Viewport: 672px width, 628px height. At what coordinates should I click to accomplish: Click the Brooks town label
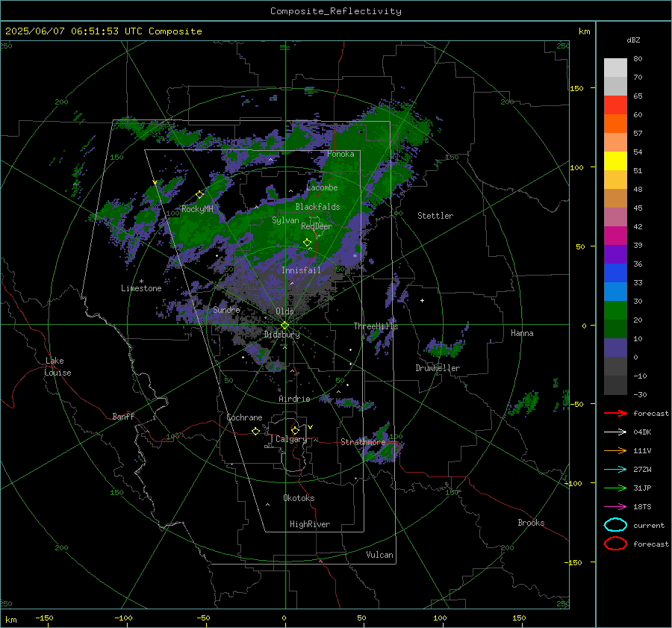[x=531, y=523]
